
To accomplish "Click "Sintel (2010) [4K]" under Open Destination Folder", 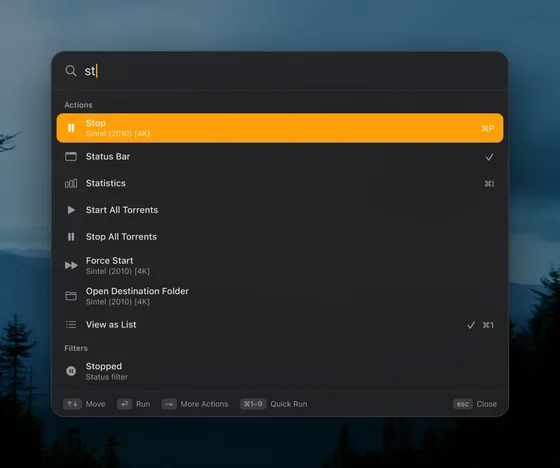I will click(x=118, y=302).
